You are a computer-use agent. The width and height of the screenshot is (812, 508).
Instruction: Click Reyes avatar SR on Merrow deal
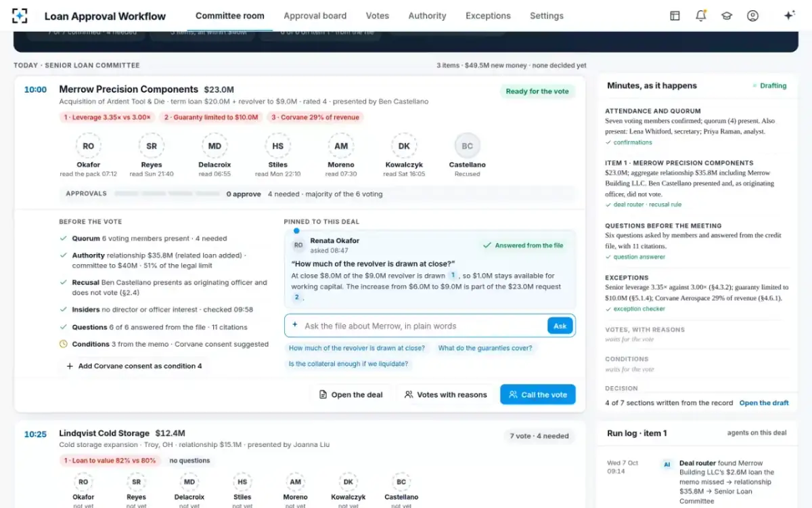pos(152,146)
